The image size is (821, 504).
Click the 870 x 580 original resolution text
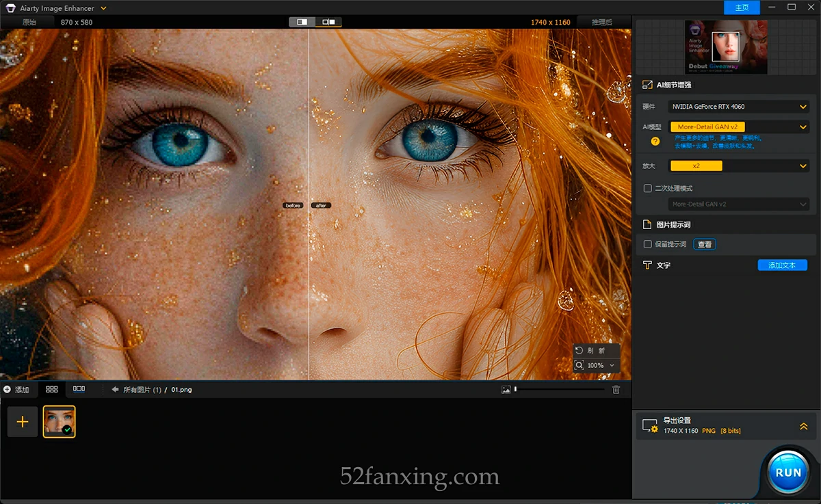point(77,22)
